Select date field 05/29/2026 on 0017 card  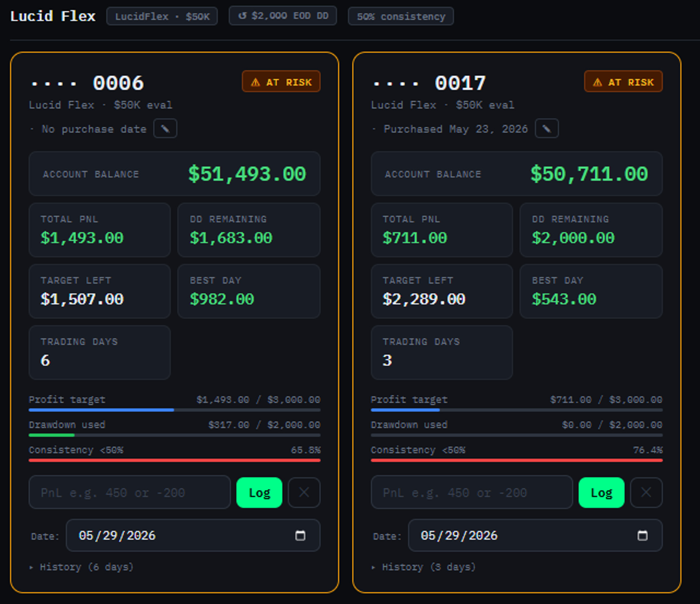(x=535, y=535)
